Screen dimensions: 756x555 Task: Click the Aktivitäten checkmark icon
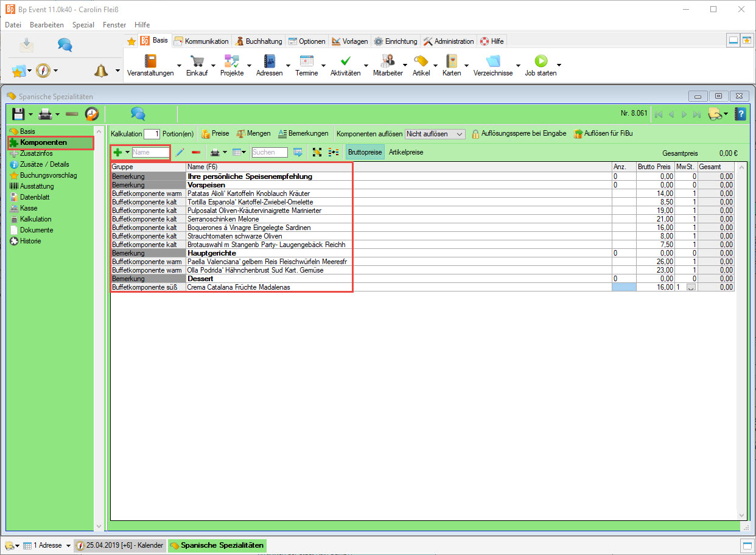pos(345,61)
